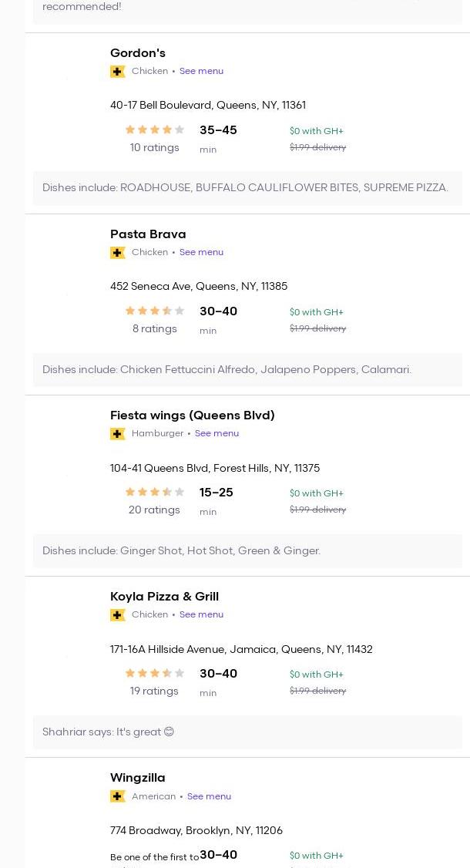The width and height of the screenshot is (470, 868).
Task: Click the GH+ badge under Fiesta wings
Action: 118,434
